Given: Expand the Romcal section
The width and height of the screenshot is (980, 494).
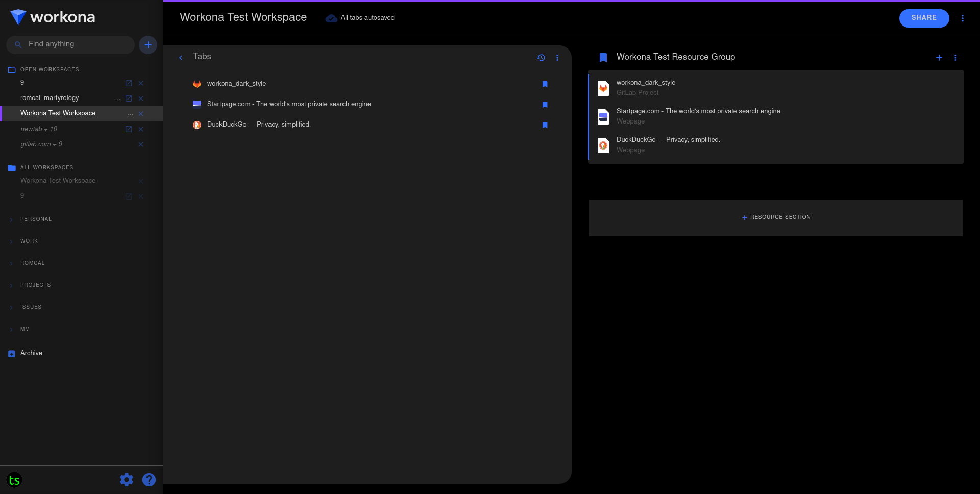Looking at the screenshot, I should (11, 264).
